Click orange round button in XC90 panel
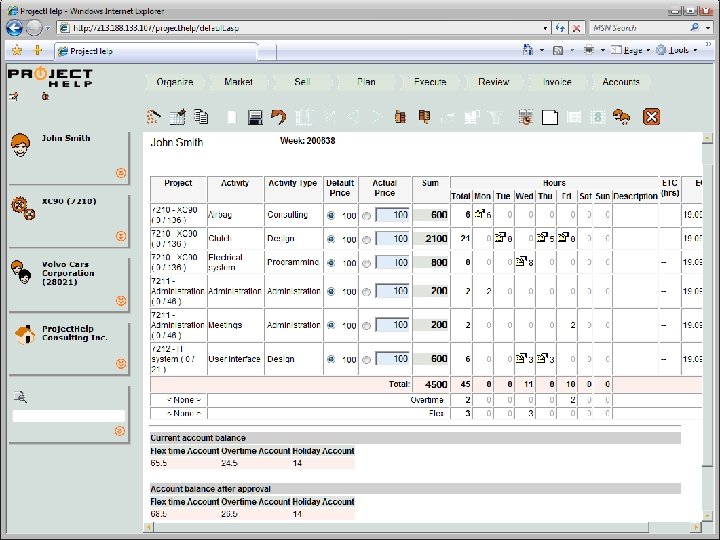 tap(121, 236)
